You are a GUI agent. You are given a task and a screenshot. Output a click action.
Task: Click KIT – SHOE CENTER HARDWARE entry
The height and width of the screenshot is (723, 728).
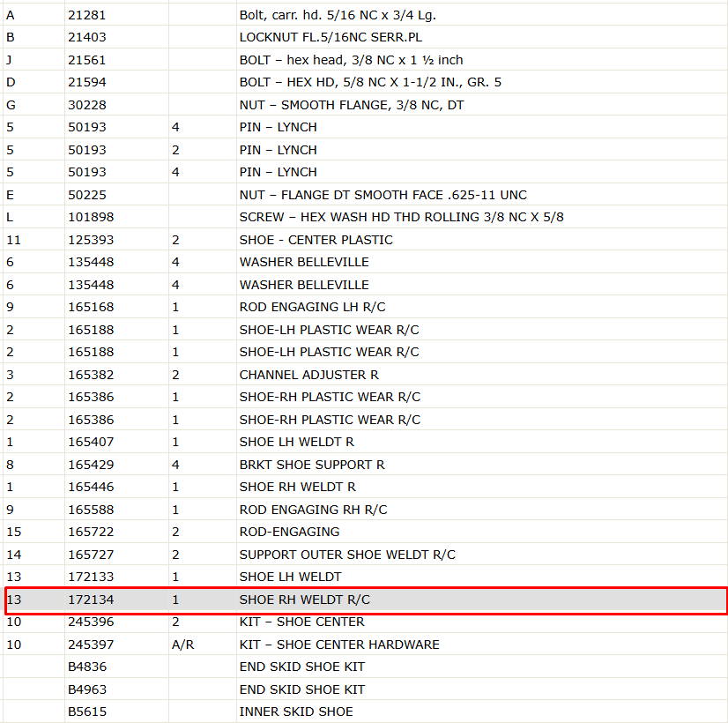click(339, 645)
